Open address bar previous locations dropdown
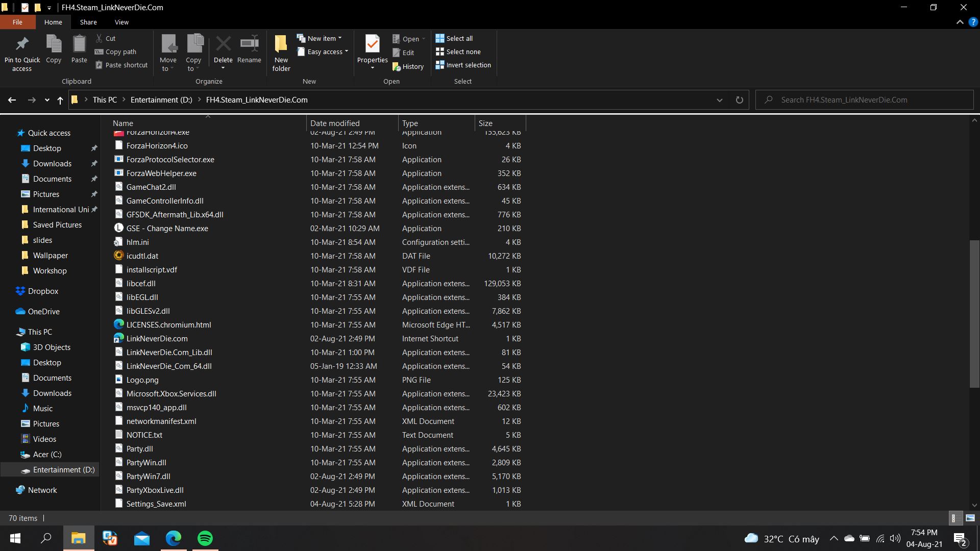 (720, 100)
